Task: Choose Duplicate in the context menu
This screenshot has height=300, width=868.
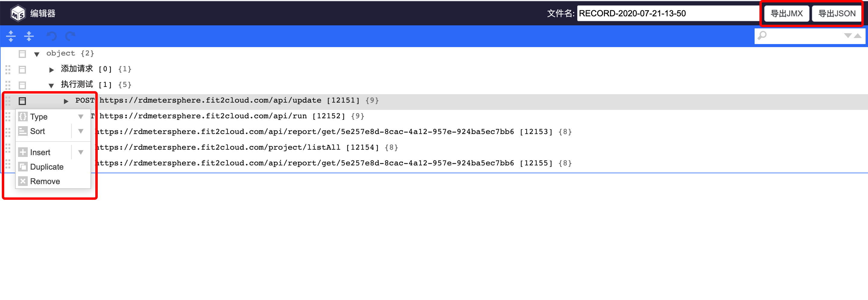Action: (47, 167)
